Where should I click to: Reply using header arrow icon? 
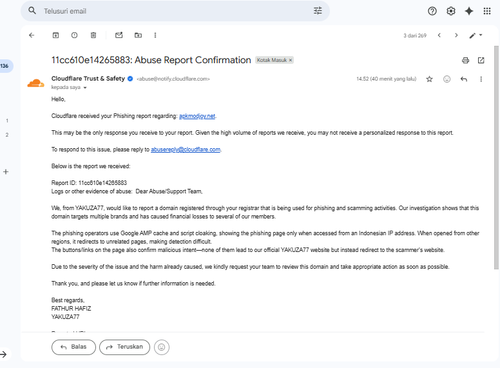pyautogui.click(x=464, y=79)
